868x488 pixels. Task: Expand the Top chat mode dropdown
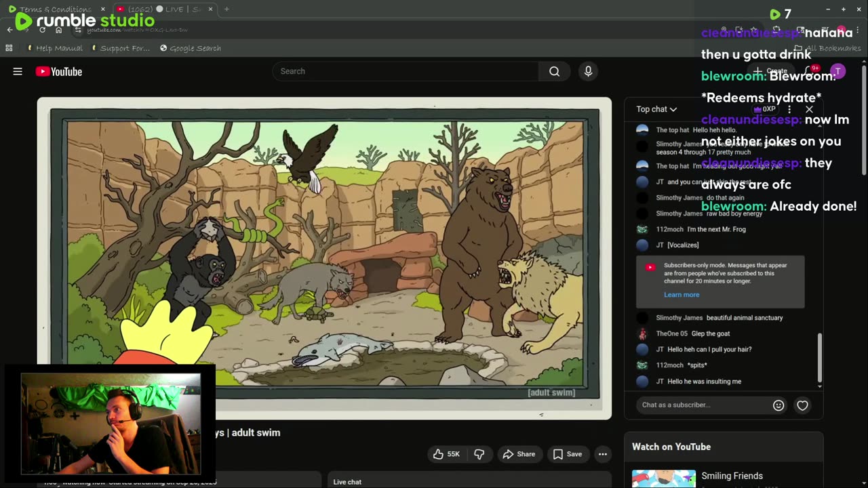pyautogui.click(x=656, y=109)
